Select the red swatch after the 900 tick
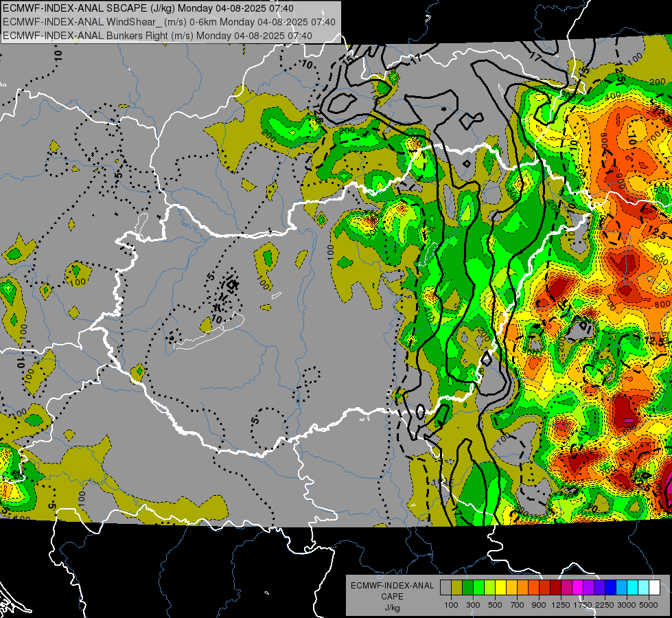Image resolution: width=672 pixels, height=618 pixels. pyautogui.click(x=545, y=587)
